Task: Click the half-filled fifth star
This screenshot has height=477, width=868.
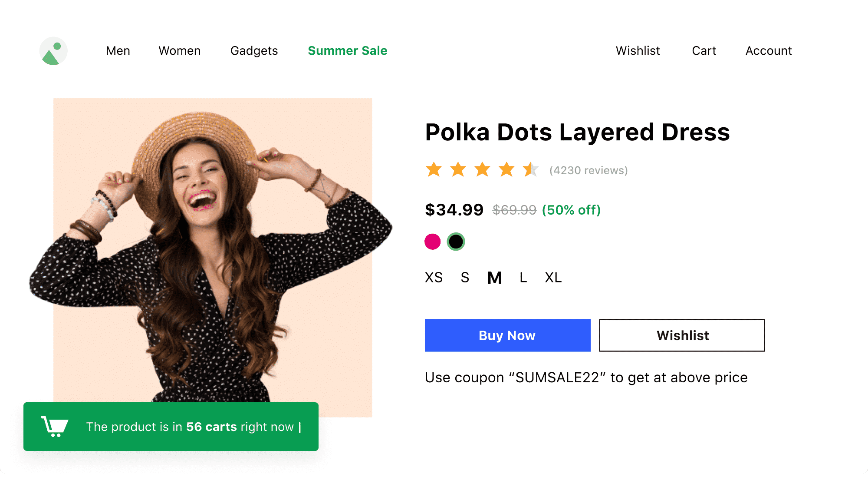Action: pos(530,170)
